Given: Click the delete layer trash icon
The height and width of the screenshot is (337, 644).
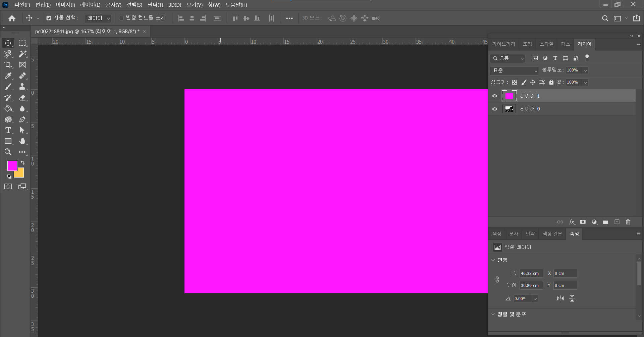Looking at the screenshot, I should click(x=628, y=222).
